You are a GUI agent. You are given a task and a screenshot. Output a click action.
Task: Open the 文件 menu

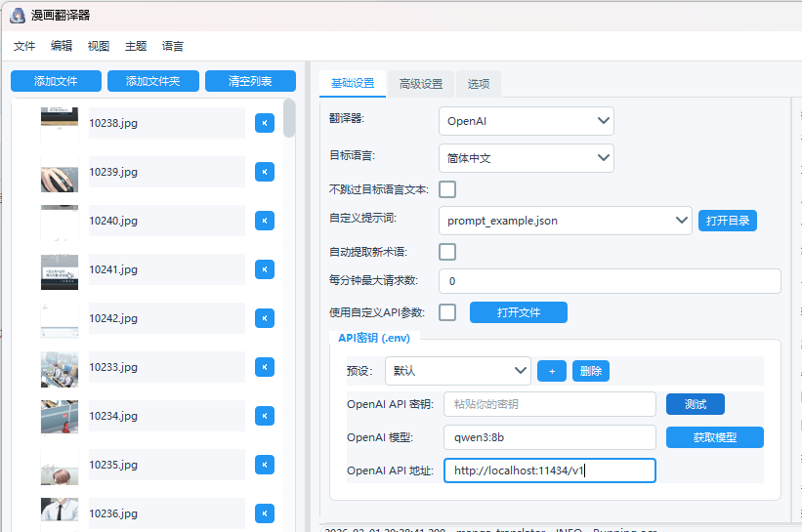pos(24,46)
